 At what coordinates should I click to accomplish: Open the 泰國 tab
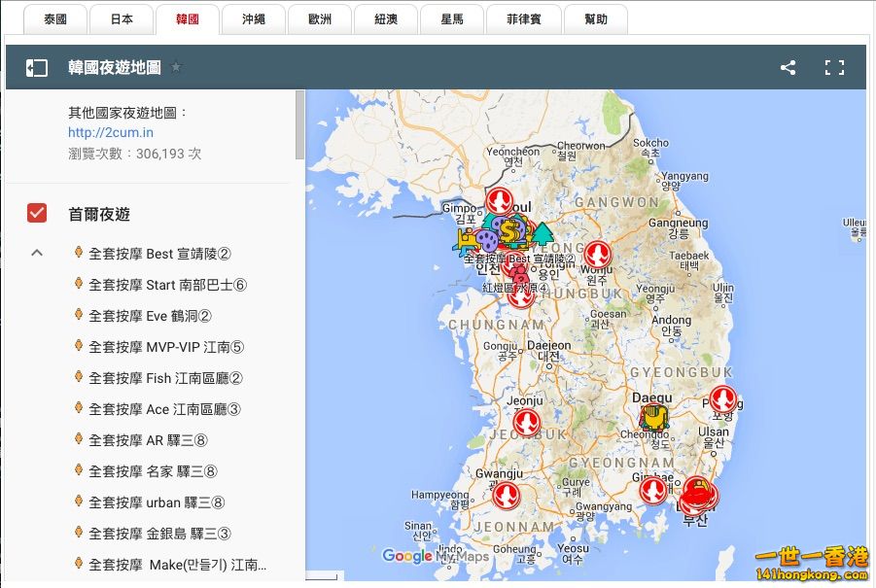[x=55, y=19]
